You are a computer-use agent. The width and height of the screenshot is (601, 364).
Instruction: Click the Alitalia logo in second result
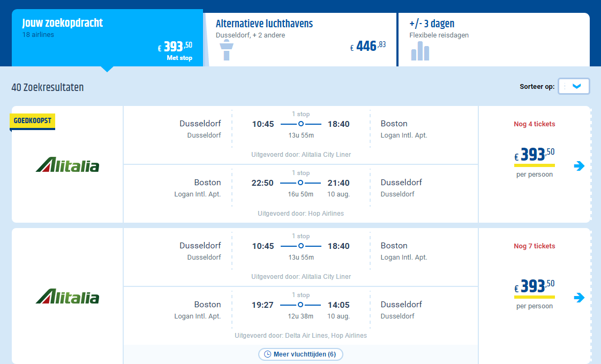67,297
